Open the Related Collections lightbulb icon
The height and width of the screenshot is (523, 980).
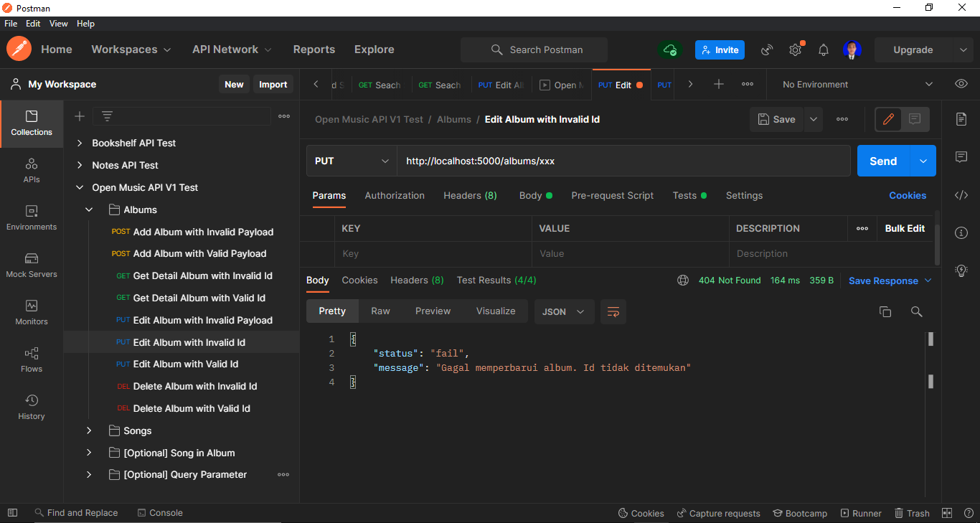pyautogui.click(x=961, y=270)
